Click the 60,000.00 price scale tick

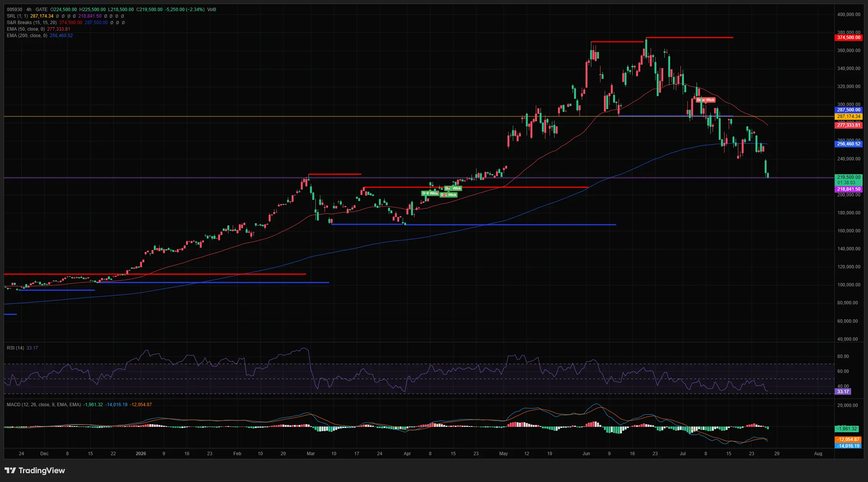point(847,321)
